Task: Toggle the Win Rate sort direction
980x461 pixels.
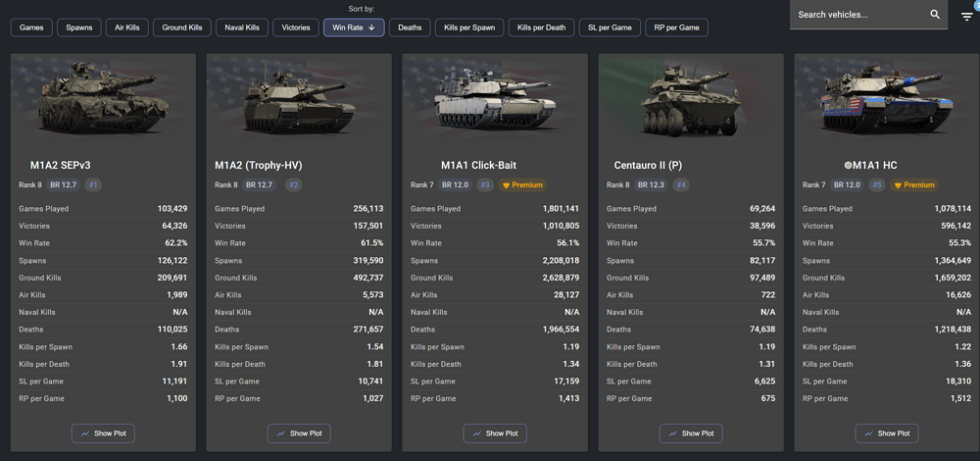Action: point(354,27)
